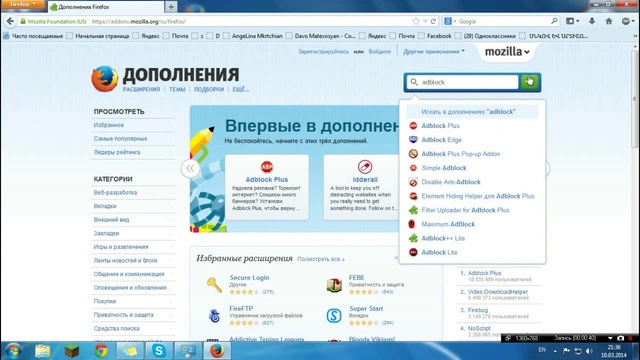The height and width of the screenshot is (360, 640).
Task: Click the Facebook bookmark
Action: click(x=435, y=36)
